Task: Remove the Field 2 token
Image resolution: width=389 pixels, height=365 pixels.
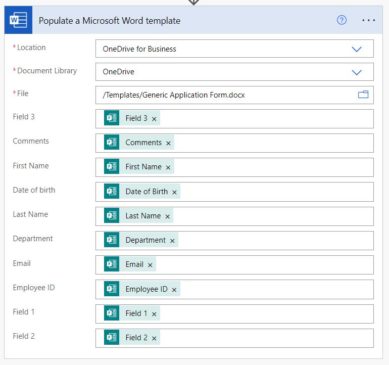Action: (154, 338)
